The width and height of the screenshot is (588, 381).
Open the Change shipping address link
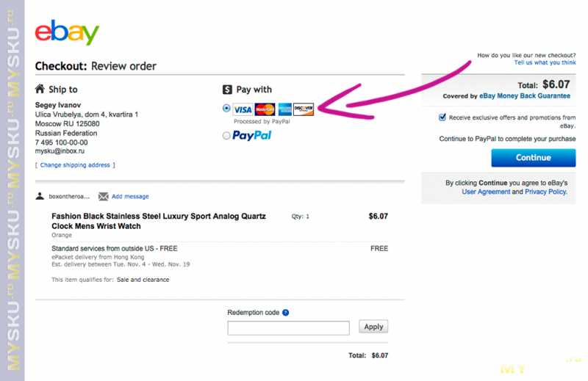[x=75, y=165]
